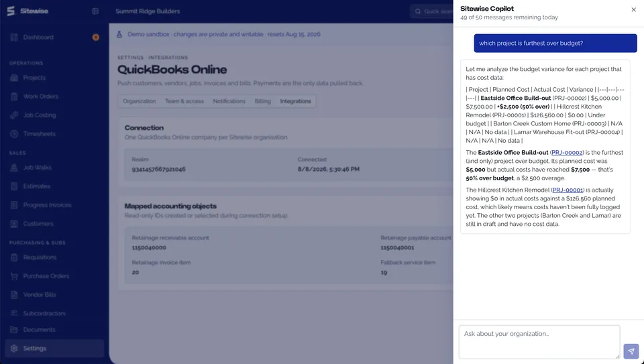Select the Integrations settings tab
Screen dimensions: 644x364
[x=295, y=101]
